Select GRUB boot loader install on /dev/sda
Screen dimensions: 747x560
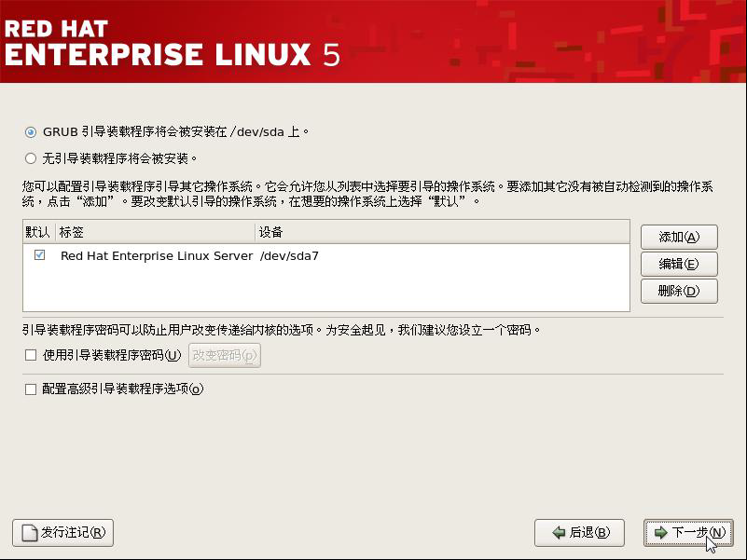(31, 132)
